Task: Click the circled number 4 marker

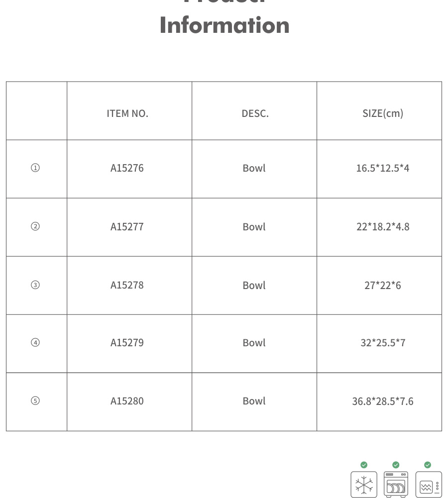Action: (35, 343)
